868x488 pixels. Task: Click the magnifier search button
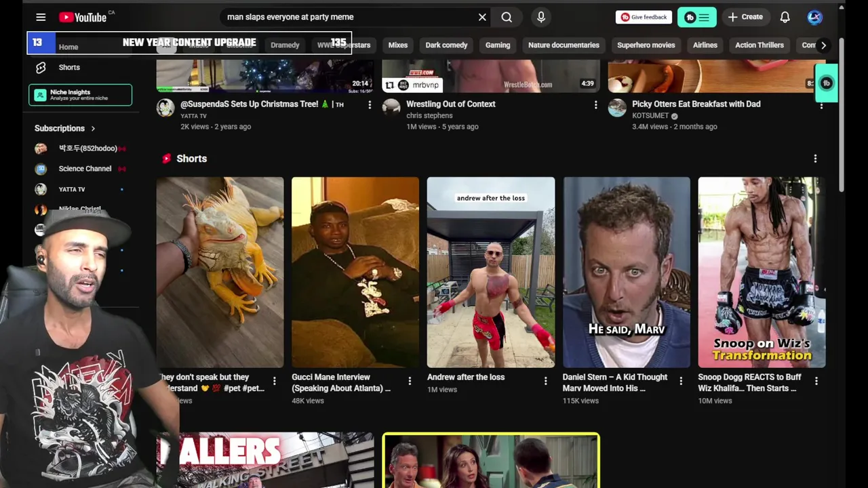(x=507, y=17)
